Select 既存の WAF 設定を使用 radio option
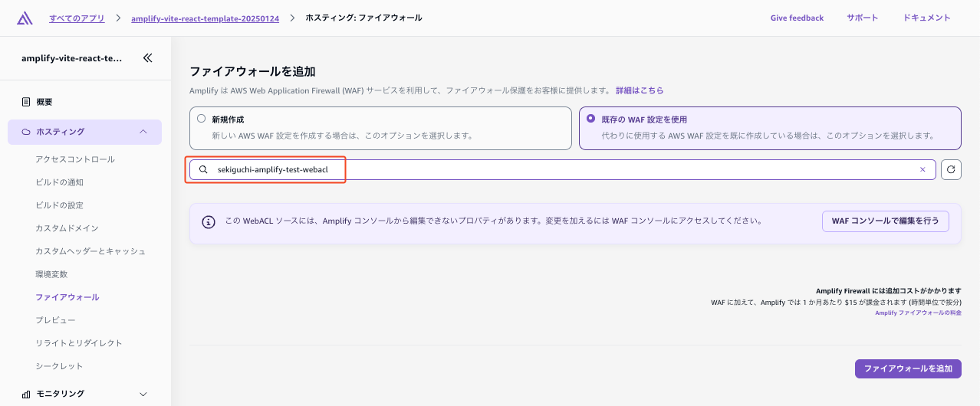This screenshot has height=406, width=980. pyautogui.click(x=590, y=119)
